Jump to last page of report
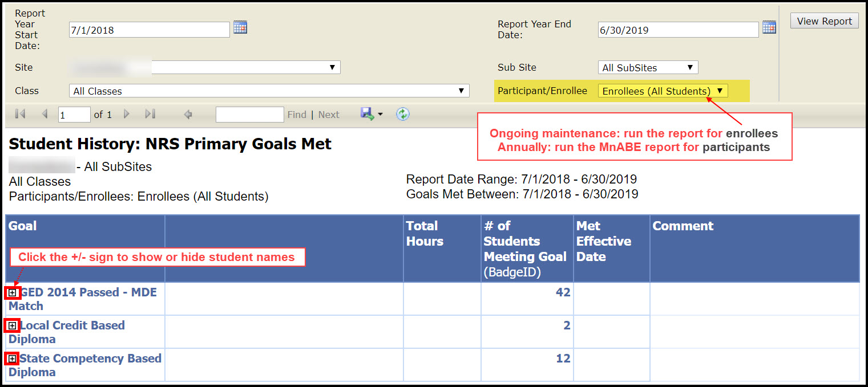This screenshot has height=387, width=868. pyautogui.click(x=150, y=115)
